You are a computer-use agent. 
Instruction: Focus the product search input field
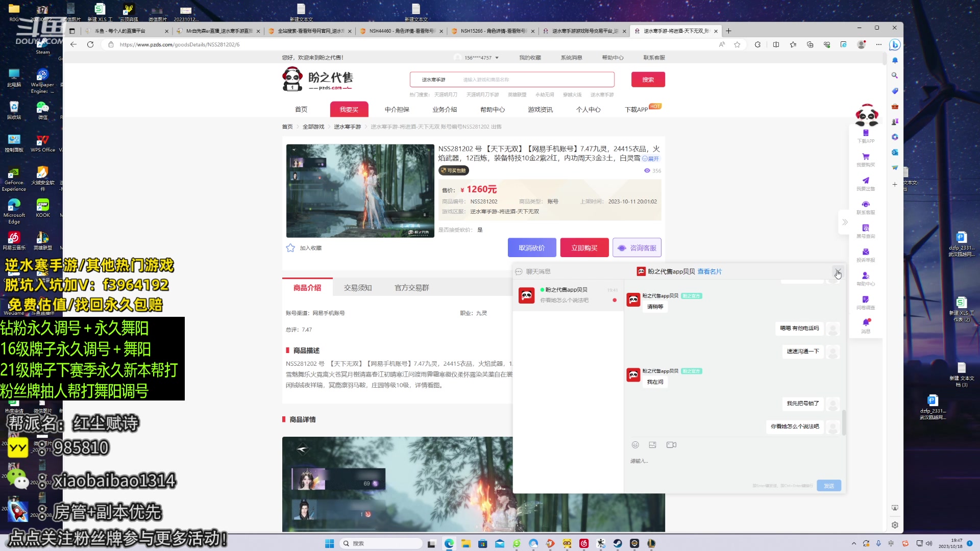(x=536, y=80)
